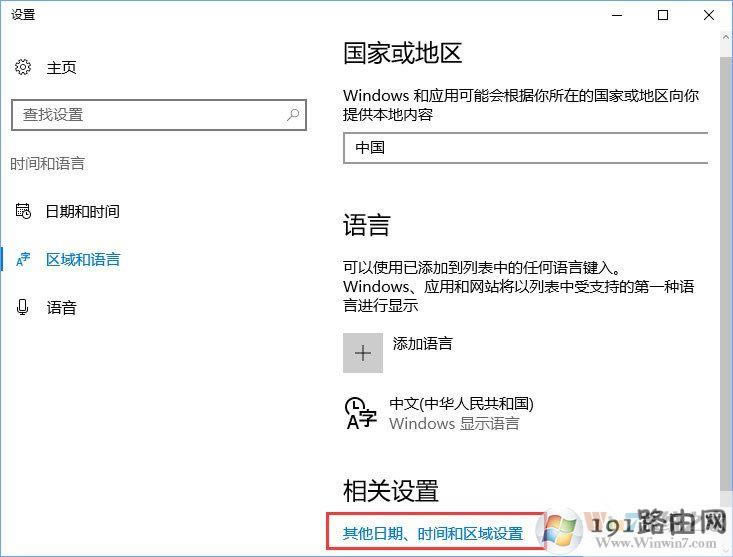Click the 中文 language pack icon
The height and width of the screenshot is (557, 733).
tap(360, 413)
